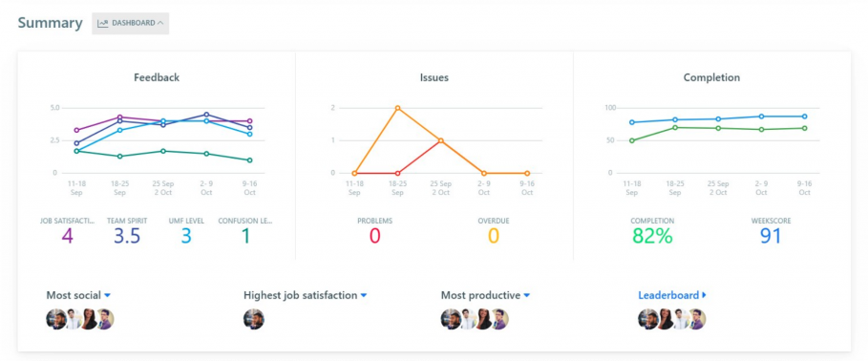Click the avatar under Highest job satisfaction
Image resolution: width=868 pixels, height=361 pixels.
[x=254, y=320]
